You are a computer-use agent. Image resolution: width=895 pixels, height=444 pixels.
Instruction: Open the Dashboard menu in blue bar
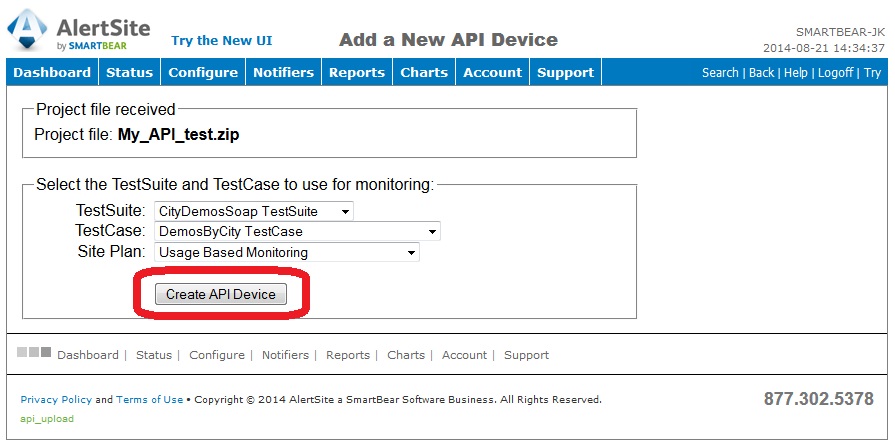coord(52,72)
